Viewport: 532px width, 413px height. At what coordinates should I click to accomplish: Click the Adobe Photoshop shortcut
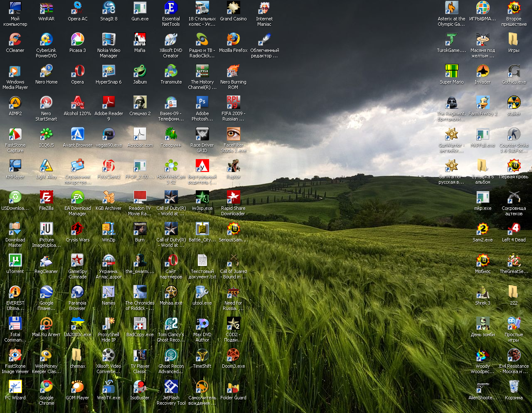tap(202, 103)
